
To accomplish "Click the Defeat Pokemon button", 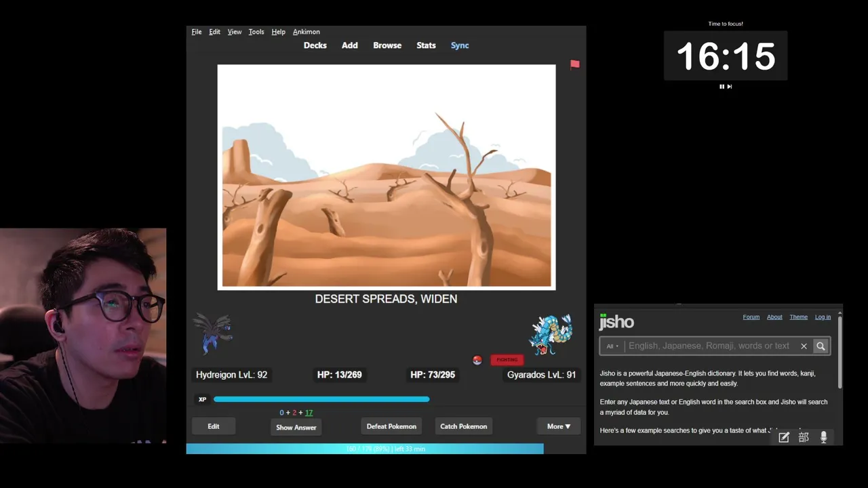I will [391, 426].
